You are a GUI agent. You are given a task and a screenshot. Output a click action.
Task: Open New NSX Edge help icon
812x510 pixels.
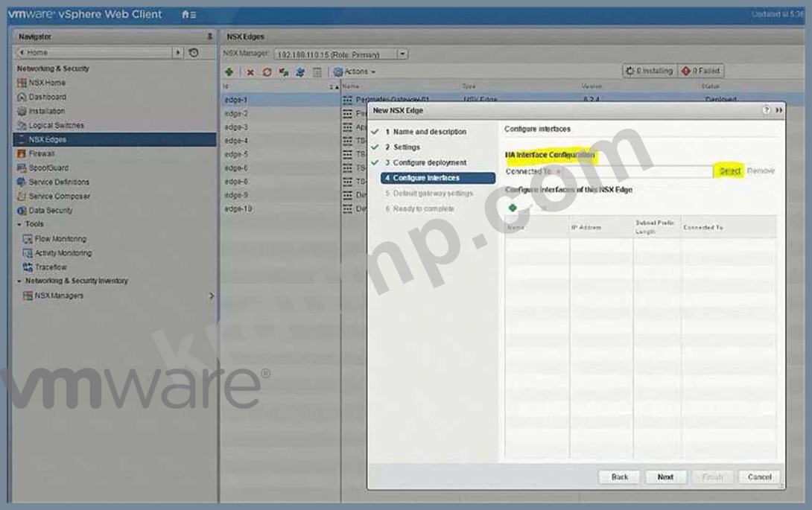766,109
